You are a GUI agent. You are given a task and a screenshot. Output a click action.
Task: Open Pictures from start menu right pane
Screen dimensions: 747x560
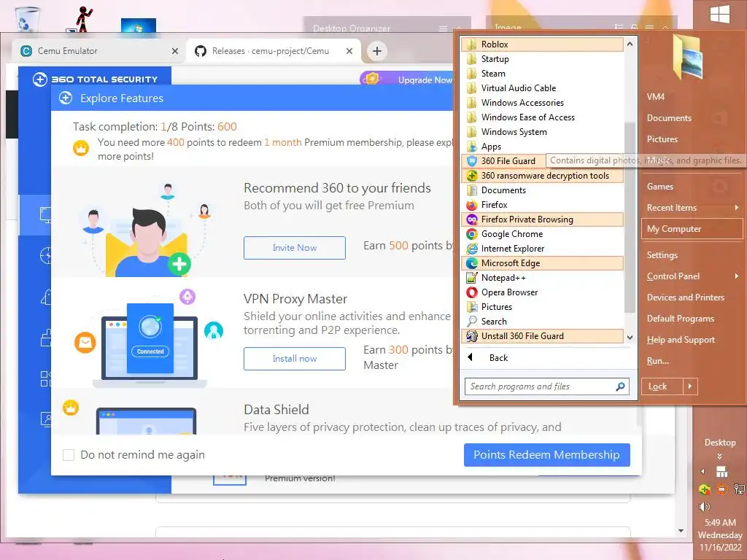(x=662, y=139)
